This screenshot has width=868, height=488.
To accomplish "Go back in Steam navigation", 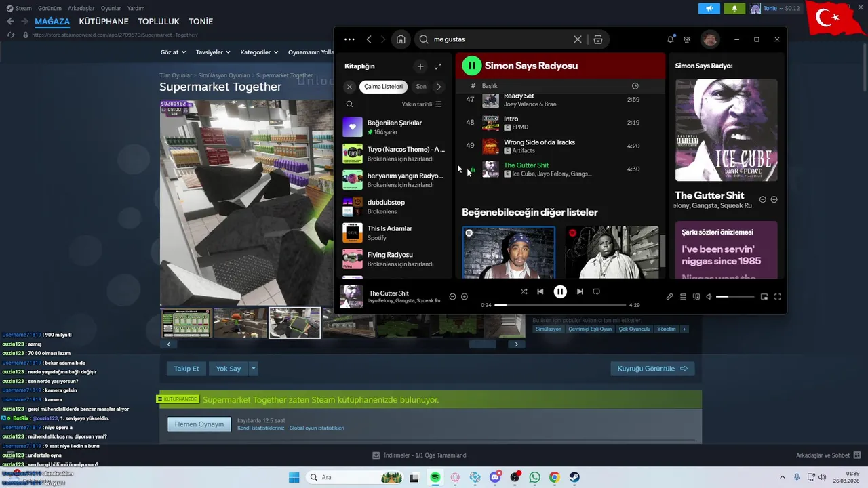I will click(x=10, y=21).
